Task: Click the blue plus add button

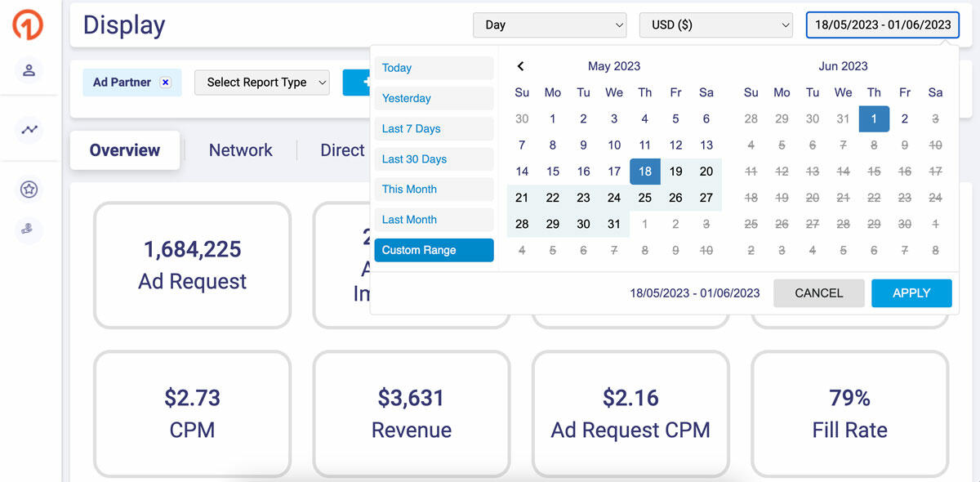Action: point(358,82)
